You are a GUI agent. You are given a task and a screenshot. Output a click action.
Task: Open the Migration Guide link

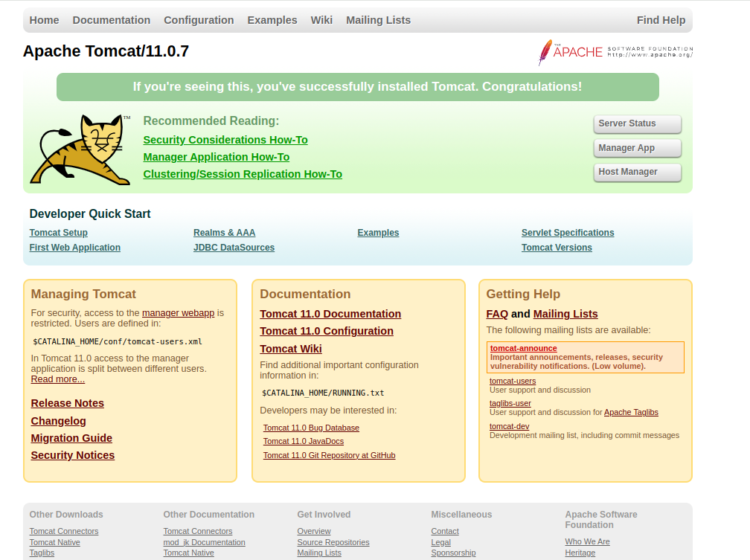(x=71, y=438)
